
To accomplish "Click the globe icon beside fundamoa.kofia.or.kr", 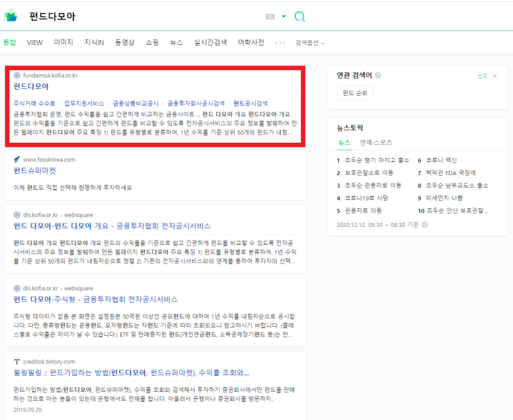I will point(17,75).
